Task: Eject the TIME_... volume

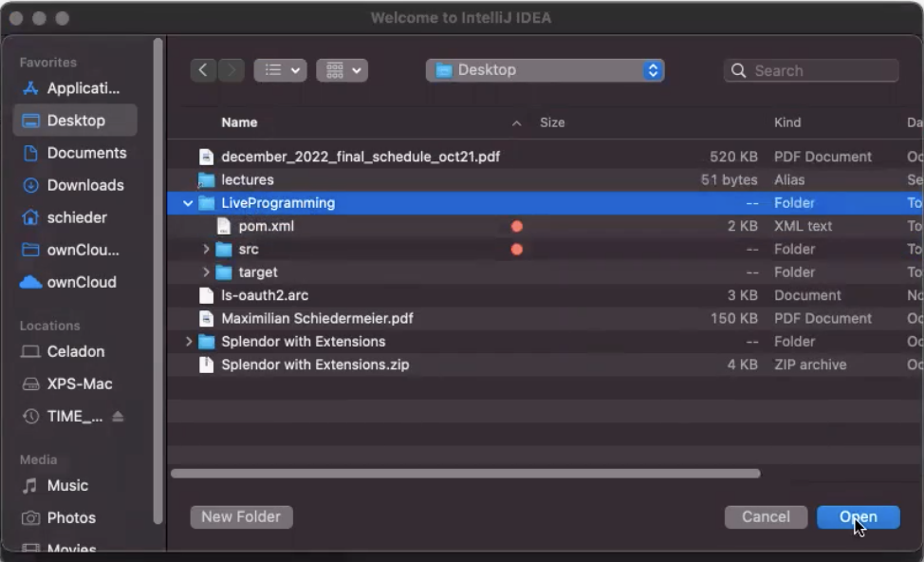Action: (118, 417)
